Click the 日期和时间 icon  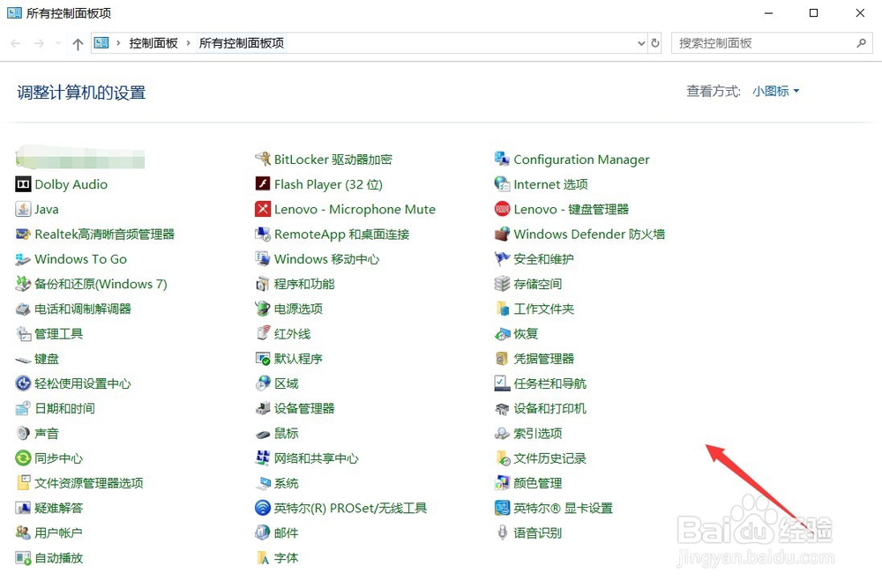coord(23,408)
